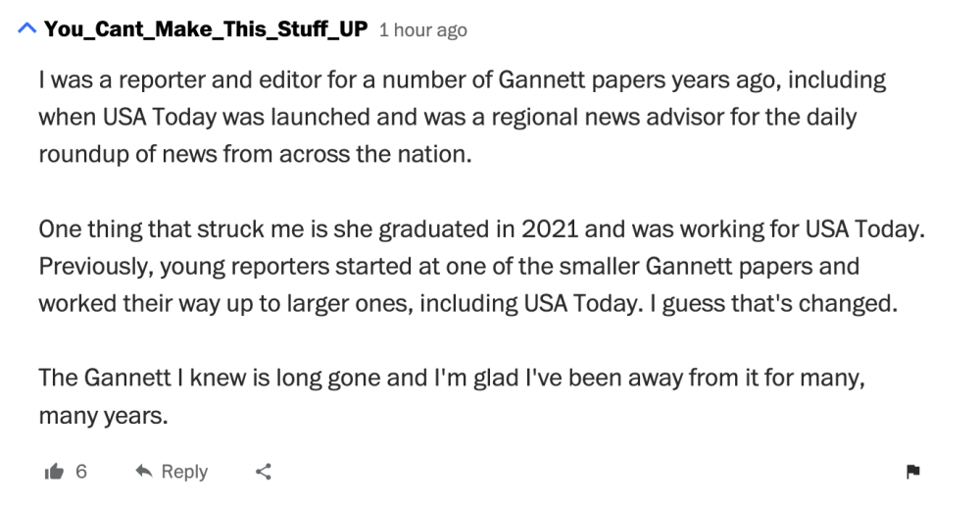The height and width of the screenshot is (508, 980).
Task: Click the like count number 6
Action: [x=81, y=471]
